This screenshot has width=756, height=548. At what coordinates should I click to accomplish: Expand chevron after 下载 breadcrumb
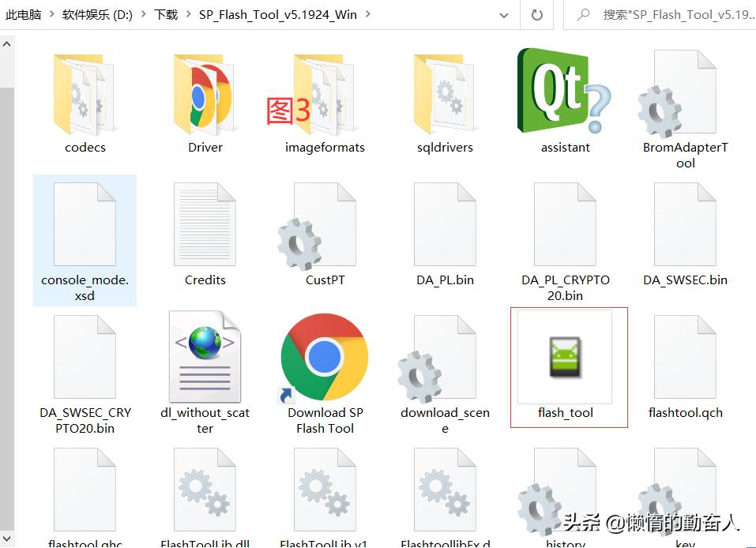point(188,14)
